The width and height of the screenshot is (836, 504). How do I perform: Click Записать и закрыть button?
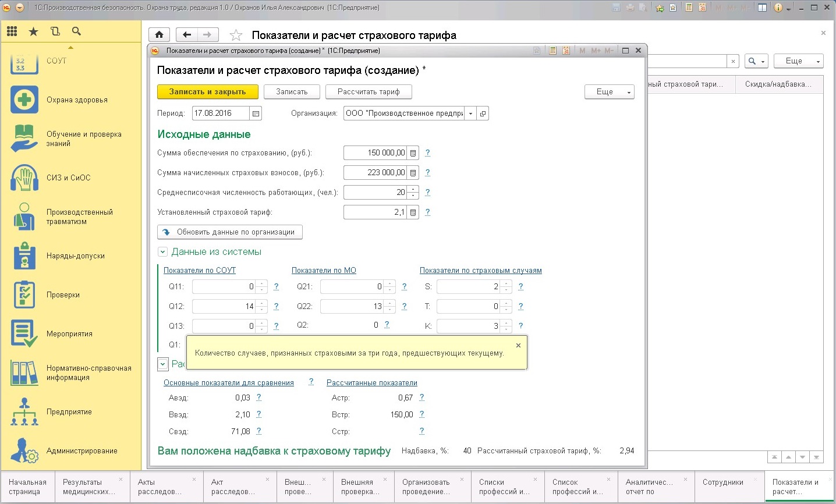click(207, 92)
